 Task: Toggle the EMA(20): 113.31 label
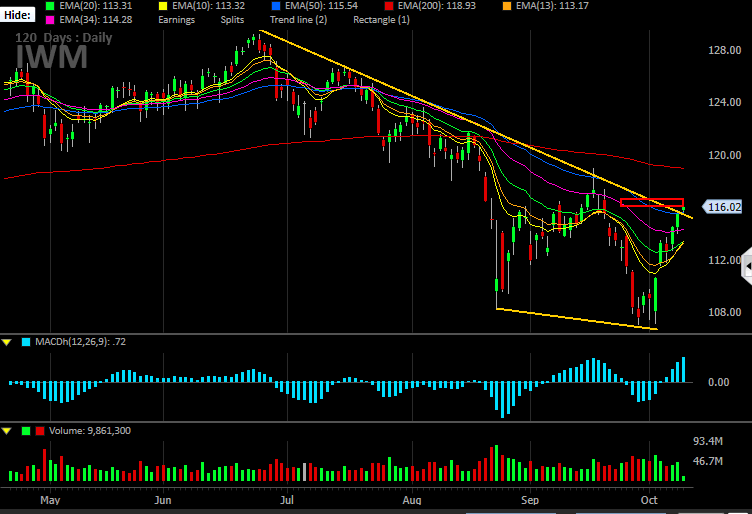pyautogui.click(x=95, y=6)
